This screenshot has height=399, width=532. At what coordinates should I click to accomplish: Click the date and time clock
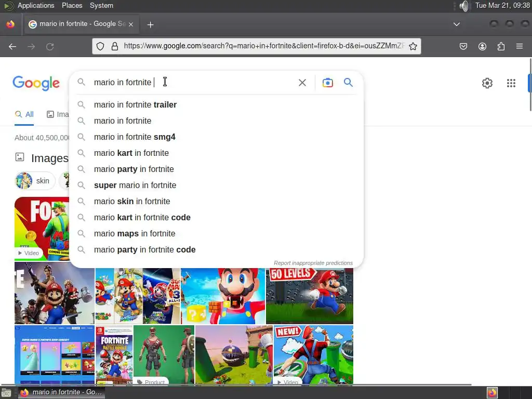[502, 5]
